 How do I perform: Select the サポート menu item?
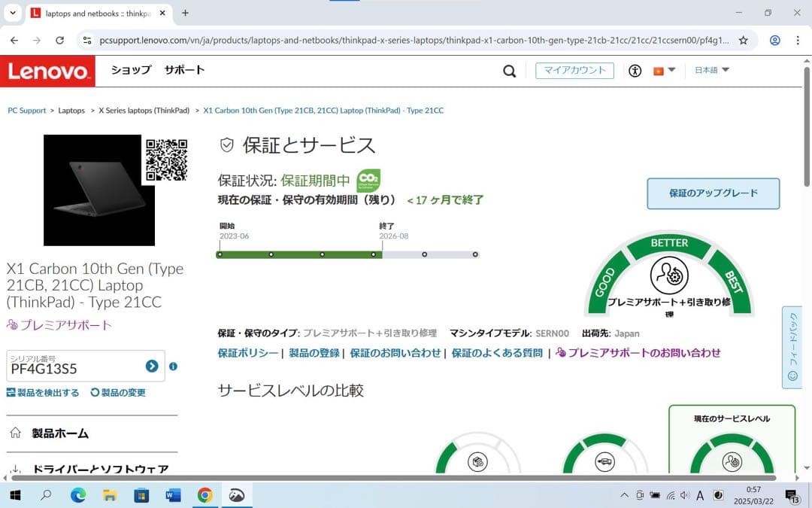[x=184, y=70]
